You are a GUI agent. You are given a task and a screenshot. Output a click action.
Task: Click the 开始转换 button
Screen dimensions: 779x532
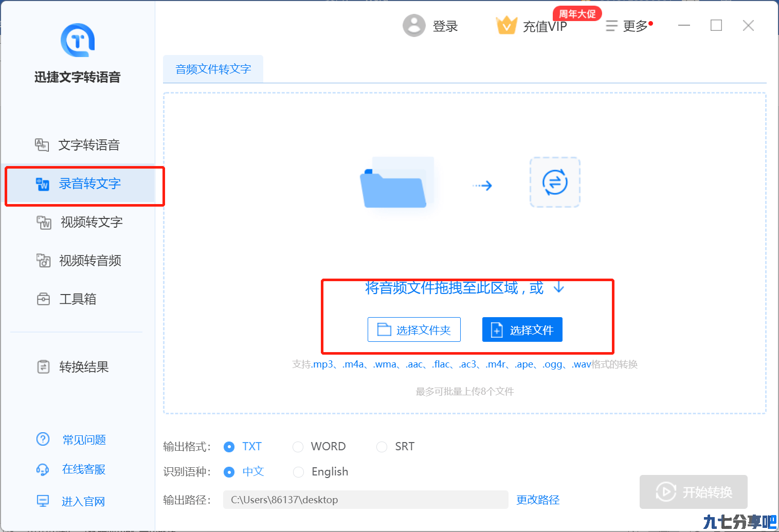click(694, 492)
